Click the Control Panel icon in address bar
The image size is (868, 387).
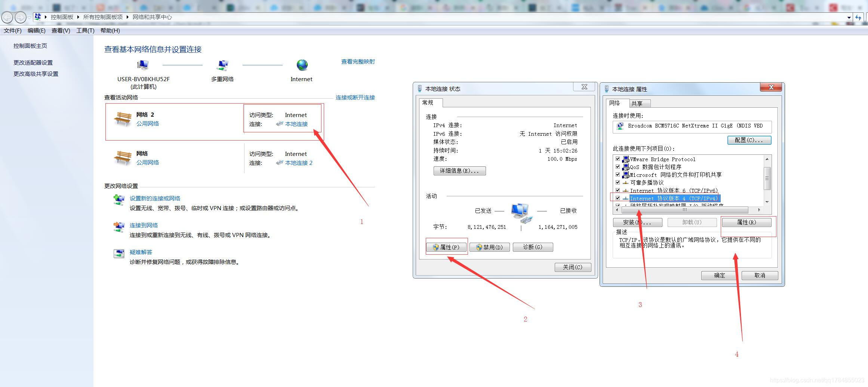(x=38, y=17)
